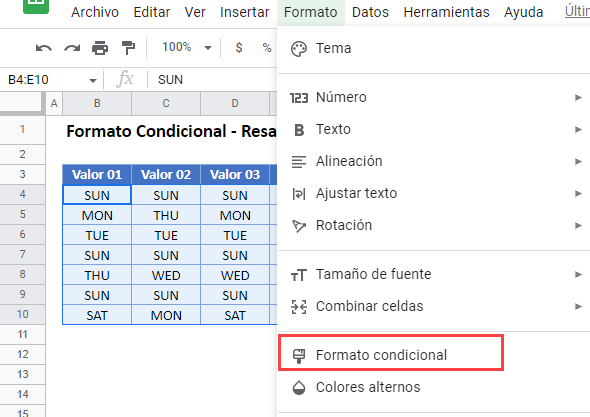The width and height of the screenshot is (590, 417).
Task: Open the Datos menu
Action: tap(370, 12)
